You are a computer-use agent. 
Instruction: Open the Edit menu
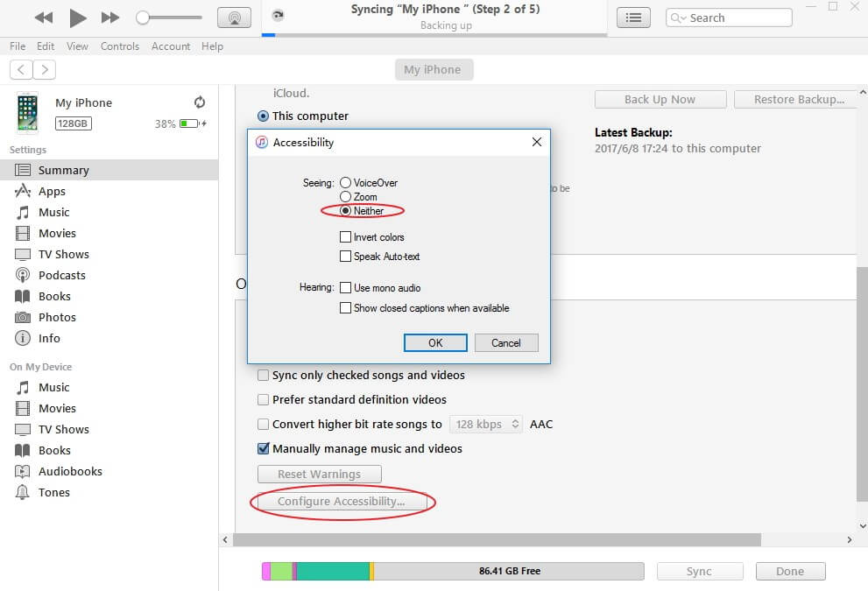point(46,46)
